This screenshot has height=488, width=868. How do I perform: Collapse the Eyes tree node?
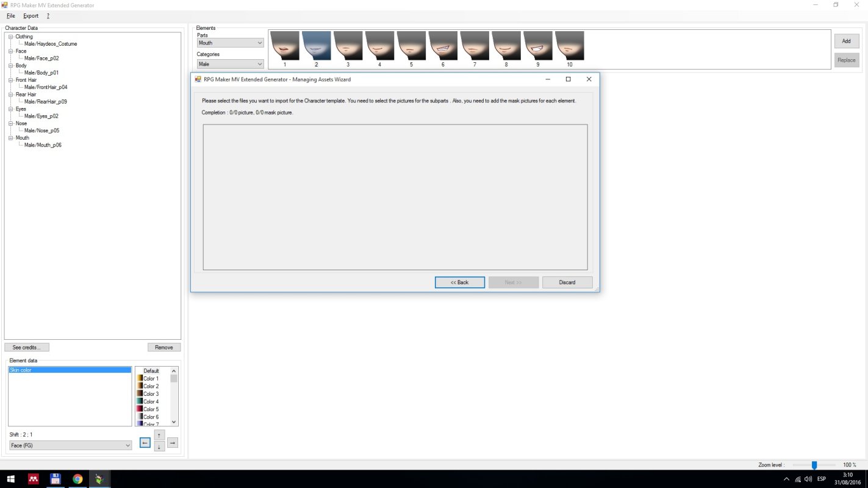tap(10, 109)
